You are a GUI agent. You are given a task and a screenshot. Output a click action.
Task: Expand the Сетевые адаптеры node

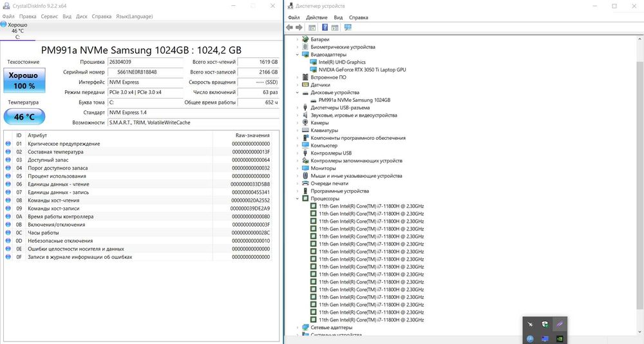[298, 327]
